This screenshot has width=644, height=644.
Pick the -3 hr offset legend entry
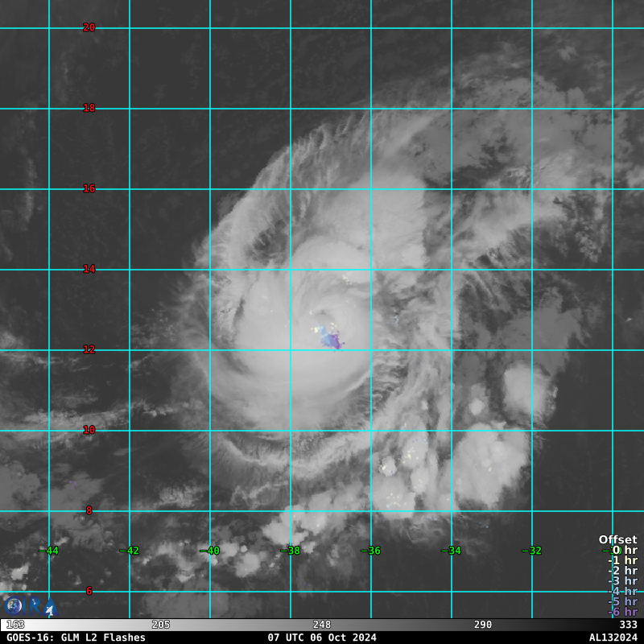622,581
